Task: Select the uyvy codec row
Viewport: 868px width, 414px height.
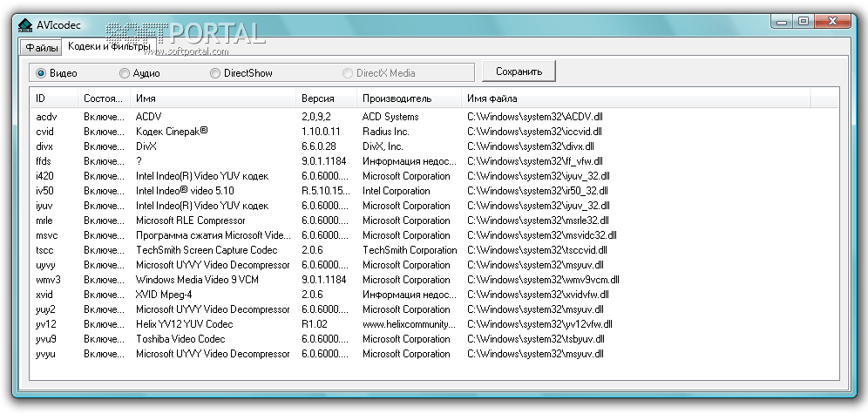Action: pos(433,265)
